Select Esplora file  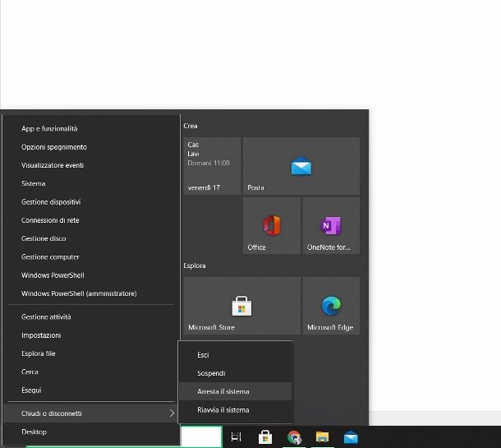click(91, 353)
